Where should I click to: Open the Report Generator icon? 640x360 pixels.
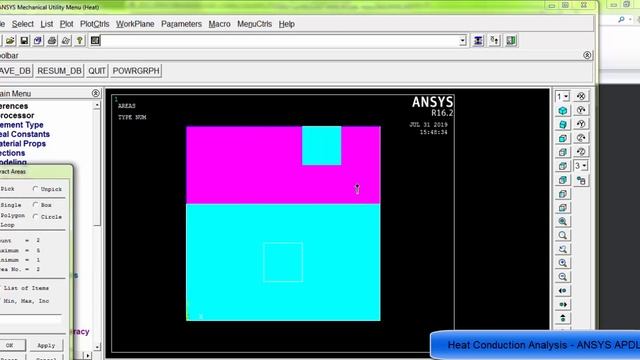point(66,40)
